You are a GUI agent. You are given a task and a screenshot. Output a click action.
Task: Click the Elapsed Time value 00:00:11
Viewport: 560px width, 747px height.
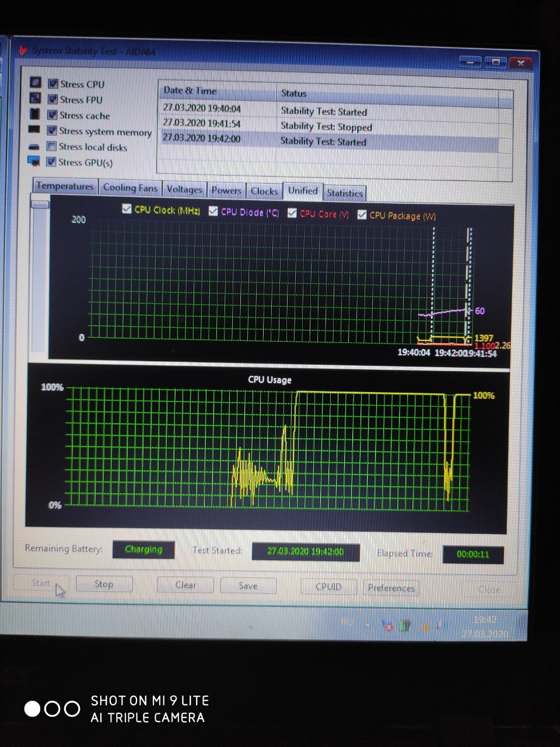pyautogui.click(x=473, y=554)
